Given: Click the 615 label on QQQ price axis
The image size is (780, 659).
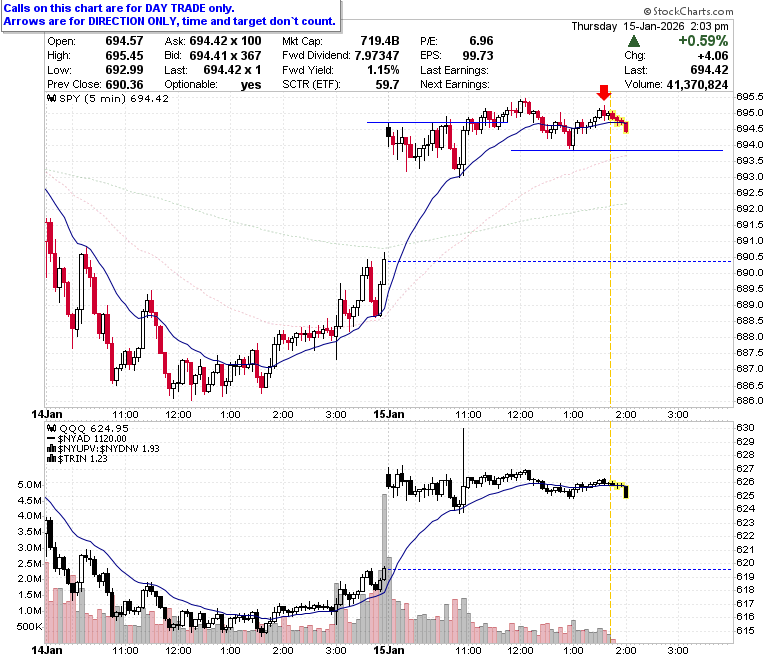Looking at the screenshot, I should (x=745, y=631).
